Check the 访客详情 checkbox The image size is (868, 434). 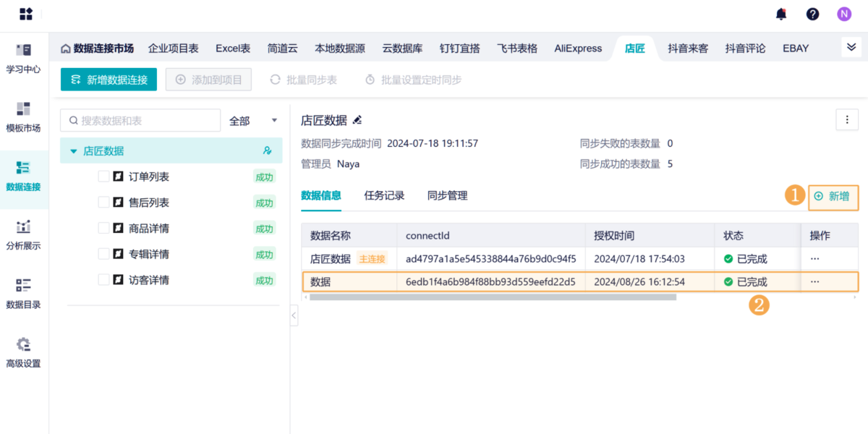[103, 279]
